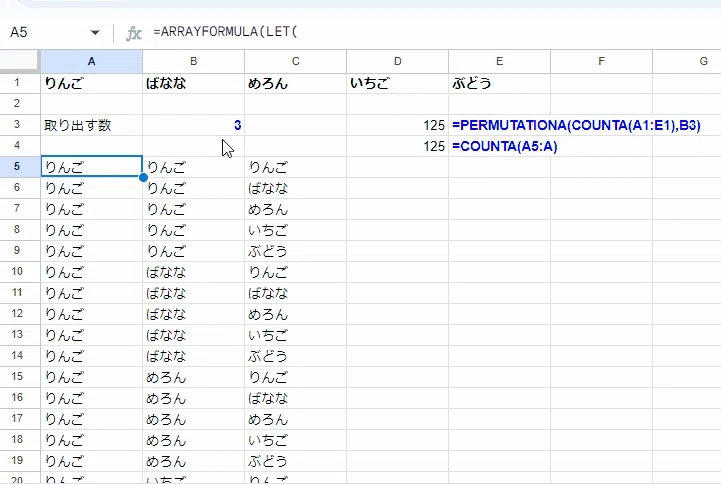Click cell C6 containing ばなな
The width and height of the screenshot is (721, 484).
pyautogui.click(x=296, y=188)
